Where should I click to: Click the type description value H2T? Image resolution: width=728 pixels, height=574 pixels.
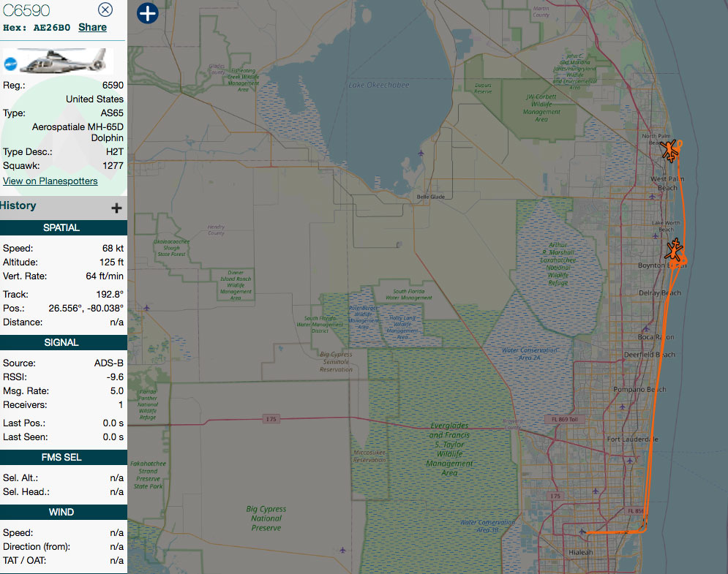click(x=115, y=152)
